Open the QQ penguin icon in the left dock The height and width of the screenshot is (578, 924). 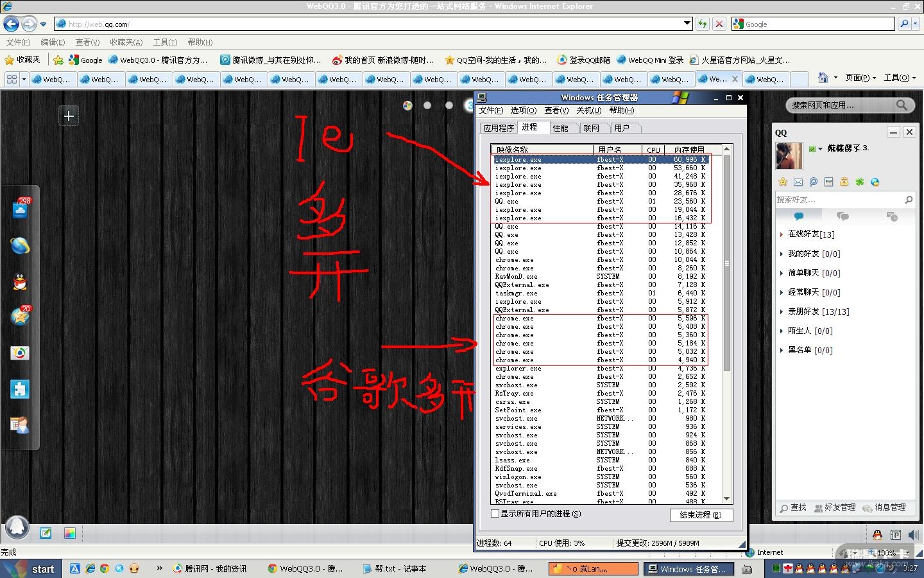coord(20,281)
